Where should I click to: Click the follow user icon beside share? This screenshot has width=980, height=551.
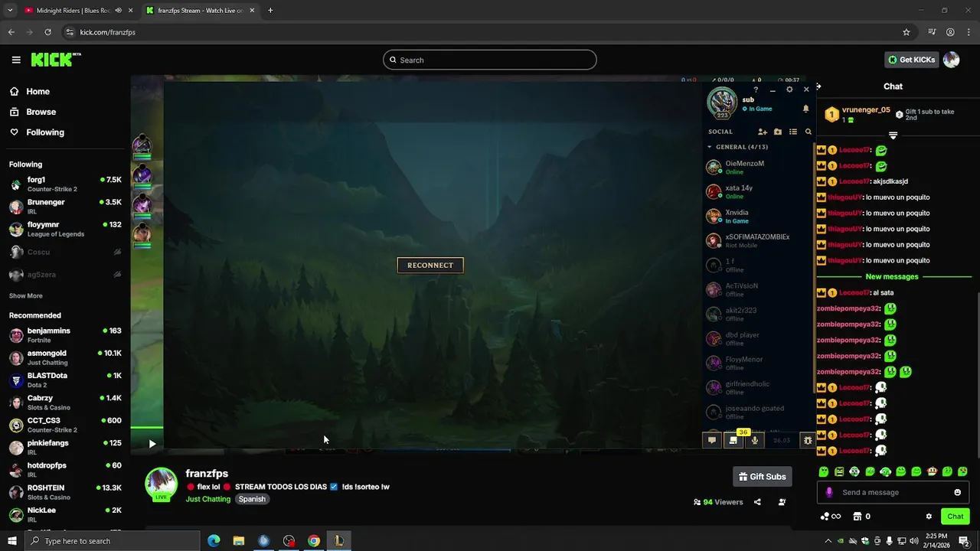click(782, 502)
